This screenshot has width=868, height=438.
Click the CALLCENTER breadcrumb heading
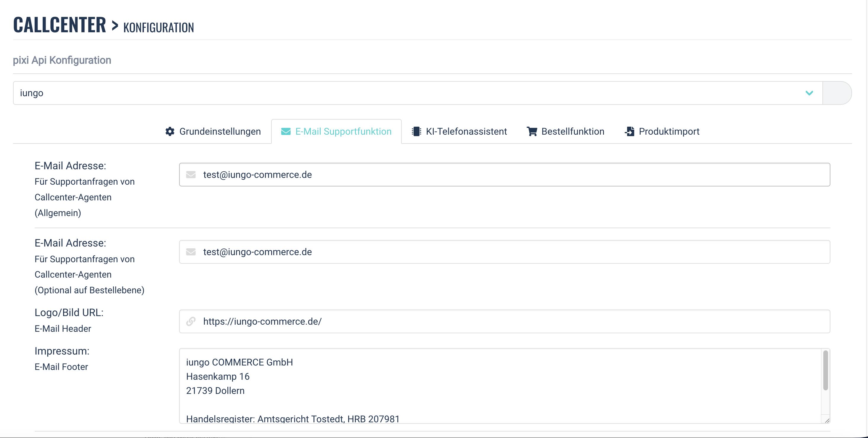click(x=60, y=25)
